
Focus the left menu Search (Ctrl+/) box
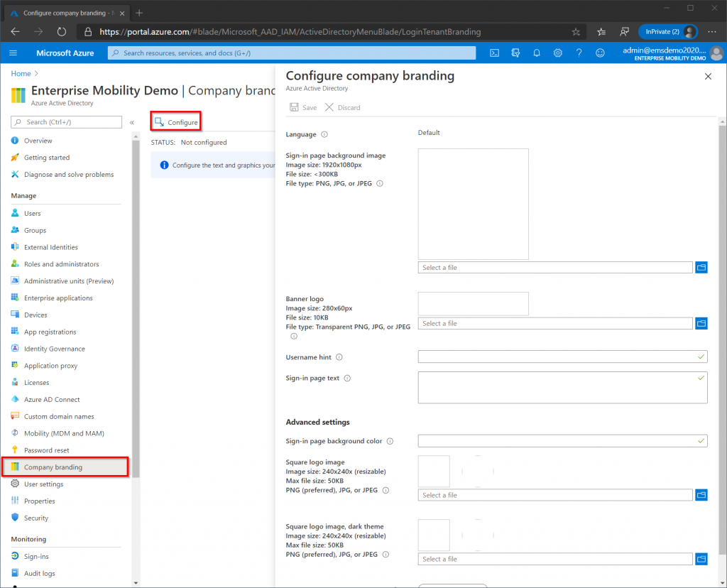(66, 122)
